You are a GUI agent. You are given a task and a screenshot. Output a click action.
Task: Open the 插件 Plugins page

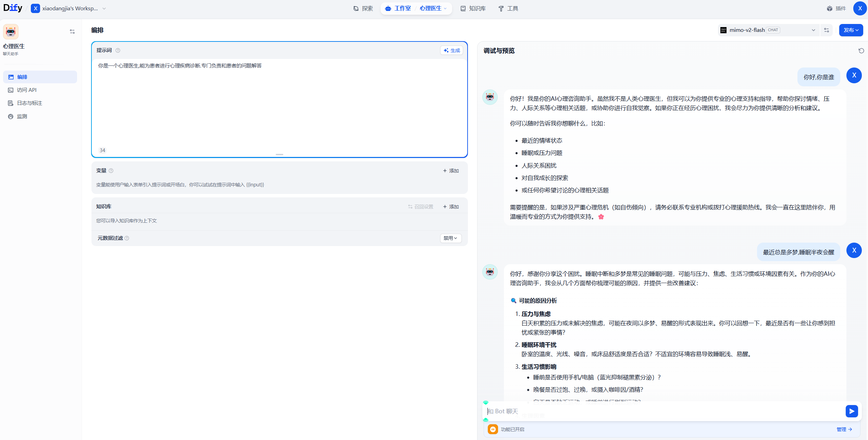(x=836, y=8)
